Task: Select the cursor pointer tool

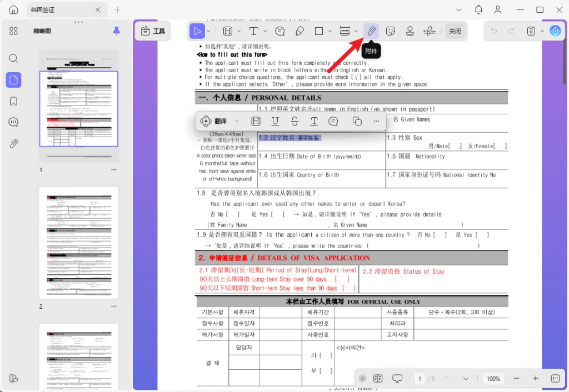Action: tap(197, 31)
